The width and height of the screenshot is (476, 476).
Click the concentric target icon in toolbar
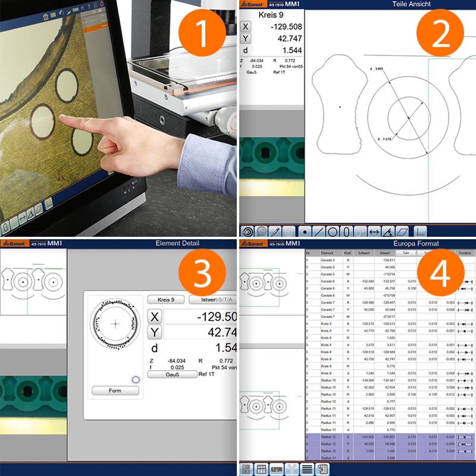pos(247,232)
